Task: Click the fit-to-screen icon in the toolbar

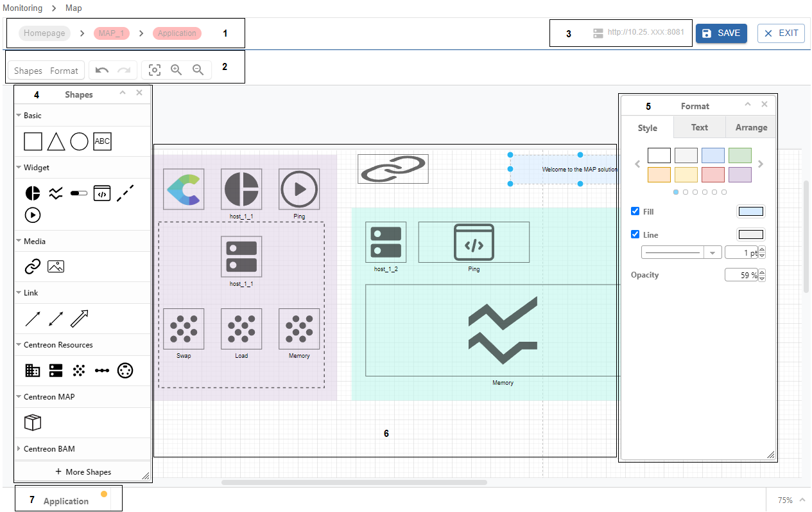Action: (x=154, y=70)
